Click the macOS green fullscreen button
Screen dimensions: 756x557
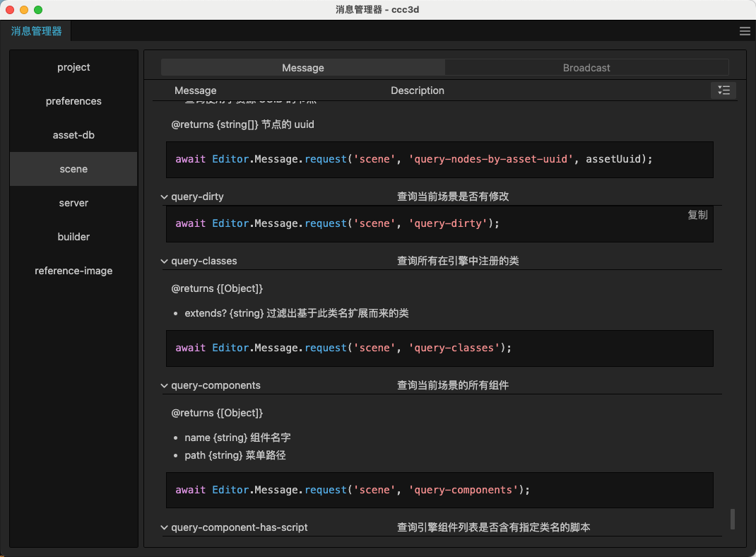click(38, 10)
